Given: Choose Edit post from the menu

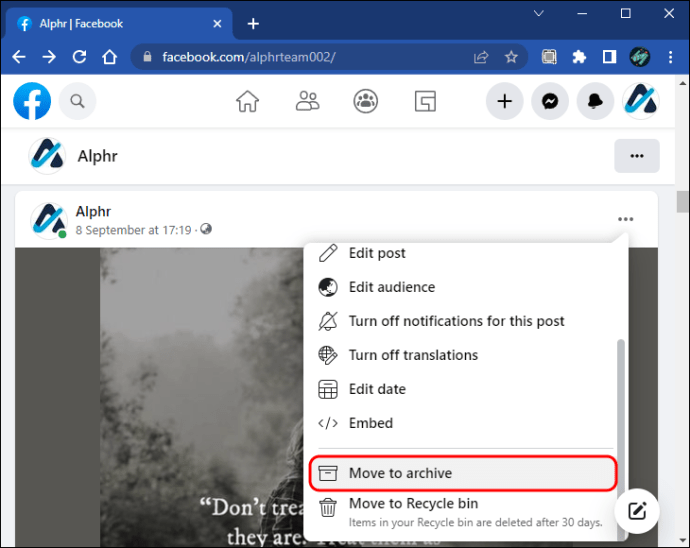Looking at the screenshot, I should pos(462,253).
